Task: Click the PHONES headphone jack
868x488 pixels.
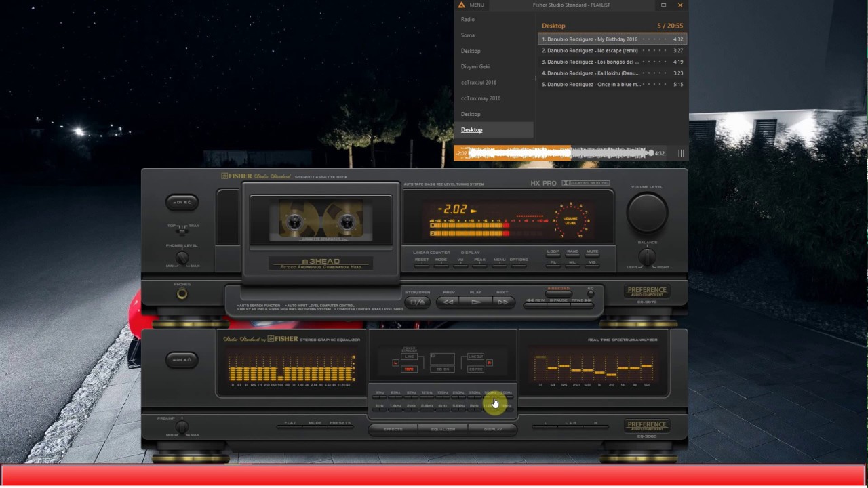Action: tap(182, 293)
